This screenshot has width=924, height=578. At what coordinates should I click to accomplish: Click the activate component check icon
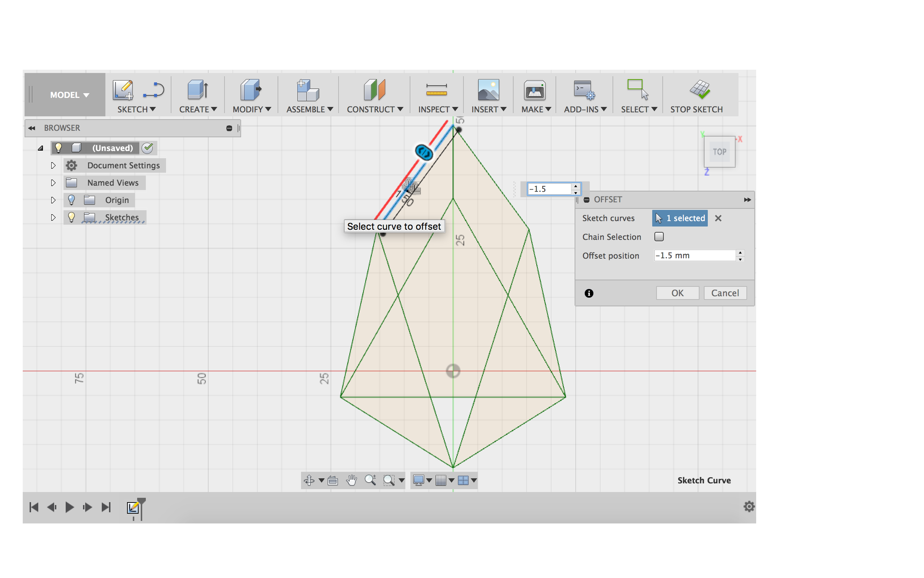(147, 148)
